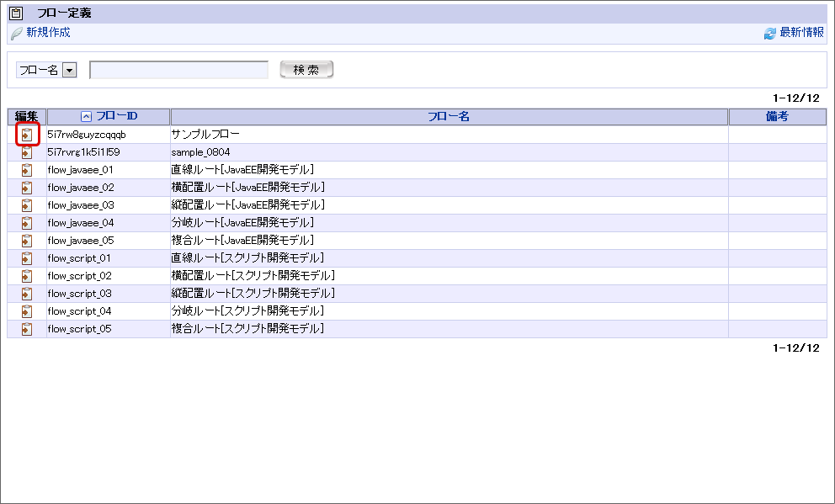This screenshot has height=504, width=835.
Task: Click the 検索 button
Action: click(x=306, y=70)
